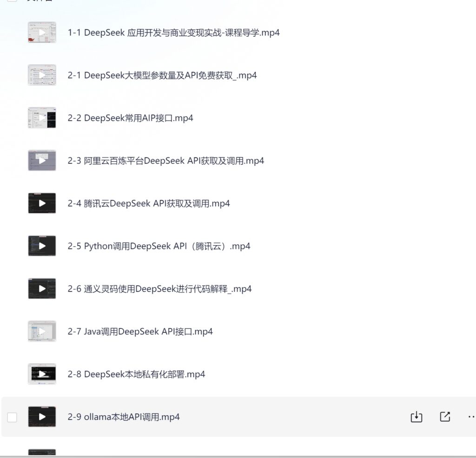Screen dimensions: 476x458
Task: Play the 1-1 课程导学 video thumbnail
Action: tap(42, 32)
